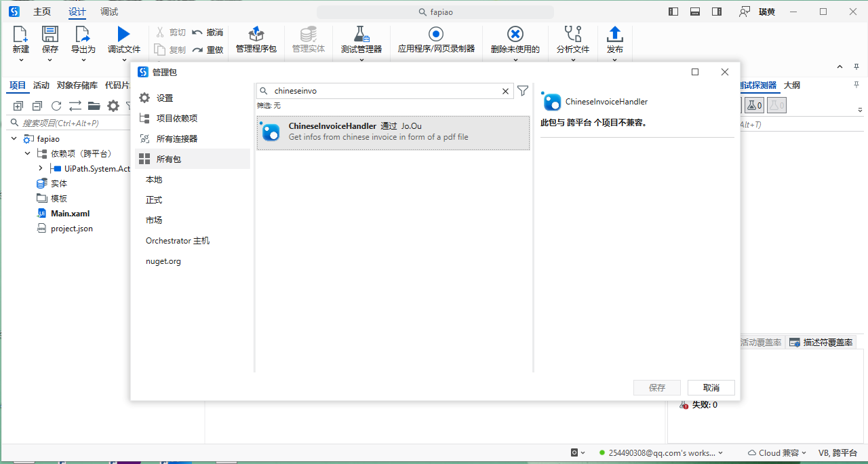The image size is (868, 464).
Task: Click the expand all icon in project panel
Action: click(18, 106)
